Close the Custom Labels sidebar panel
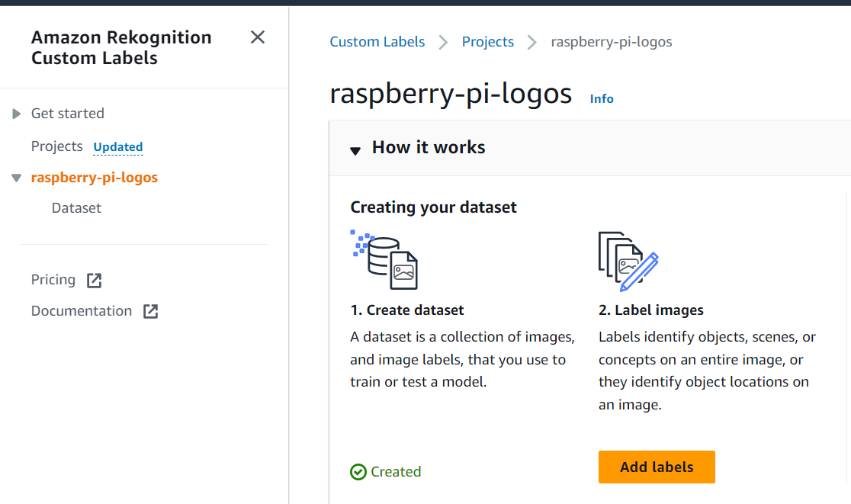 pos(258,37)
